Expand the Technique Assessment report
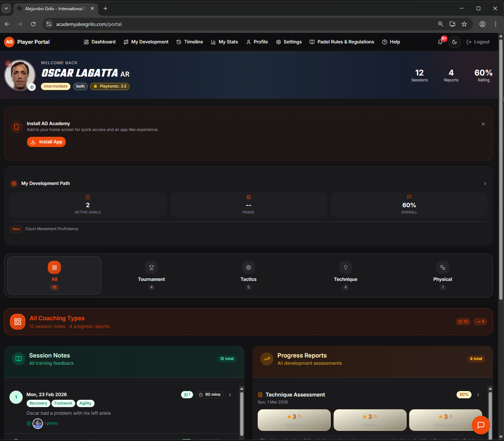The width and height of the screenshot is (504, 441). (x=478, y=395)
